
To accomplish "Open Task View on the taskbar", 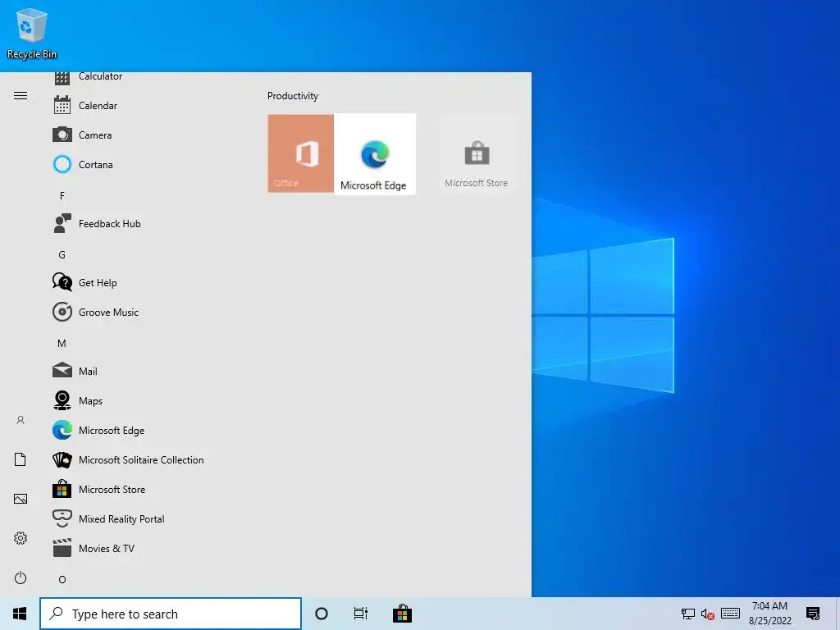I will (361, 614).
